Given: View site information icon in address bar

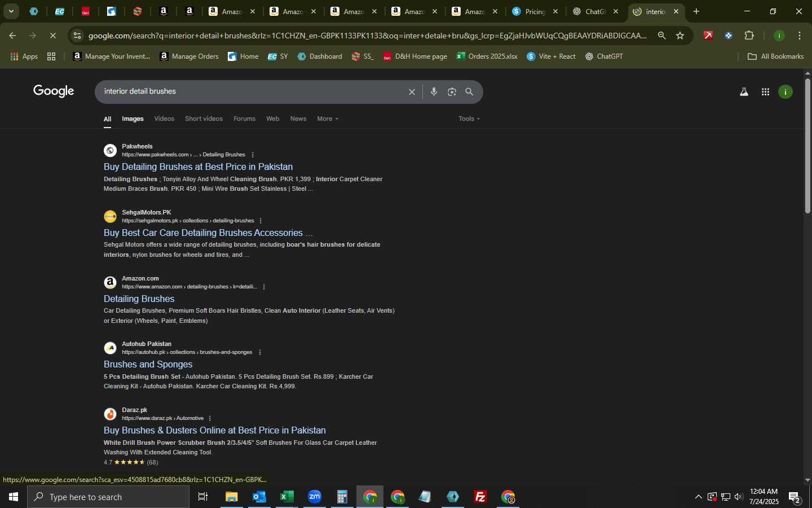Looking at the screenshot, I should 77,36.
